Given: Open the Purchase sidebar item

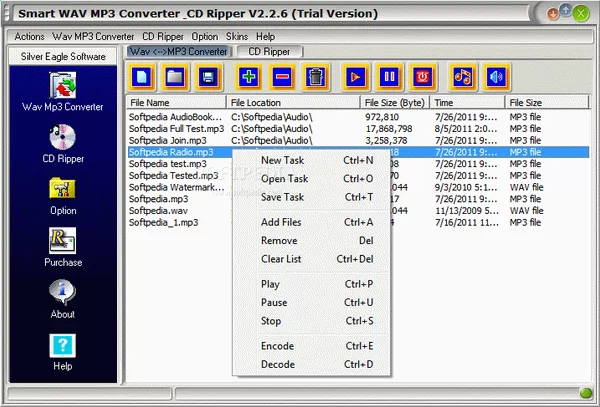Looking at the screenshot, I should point(63,247).
